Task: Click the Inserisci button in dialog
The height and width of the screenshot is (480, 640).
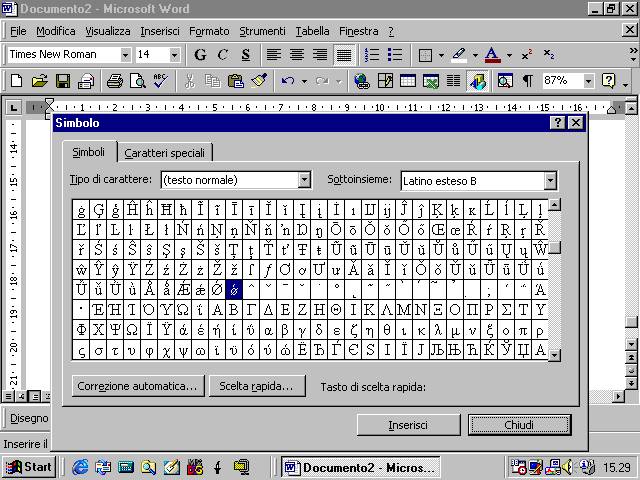Action: [408, 425]
